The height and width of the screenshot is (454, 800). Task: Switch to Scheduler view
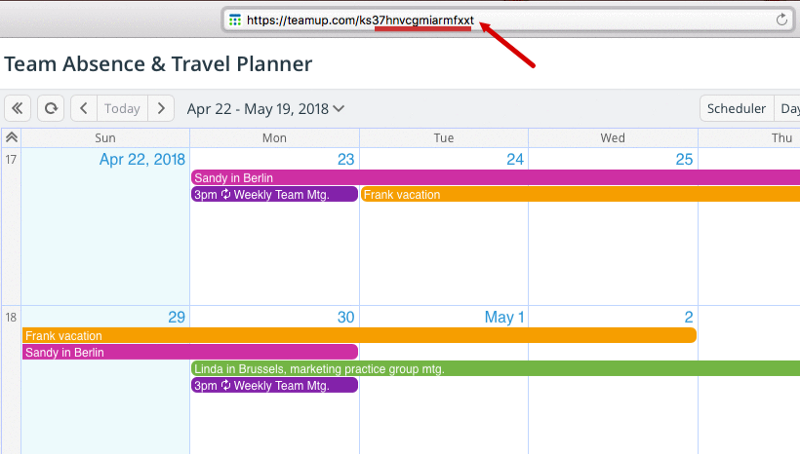pyautogui.click(x=736, y=108)
